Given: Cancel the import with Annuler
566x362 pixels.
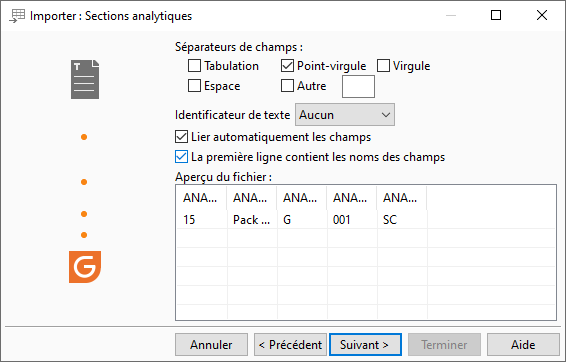Looking at the screenshot, I should tap(212, 345).
